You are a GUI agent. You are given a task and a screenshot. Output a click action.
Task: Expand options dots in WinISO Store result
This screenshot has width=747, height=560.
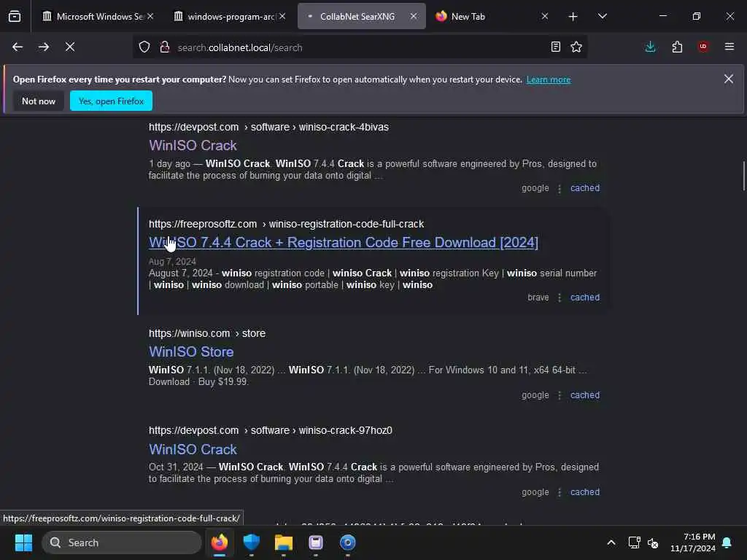pyautogui.click(x=560, y=395)
